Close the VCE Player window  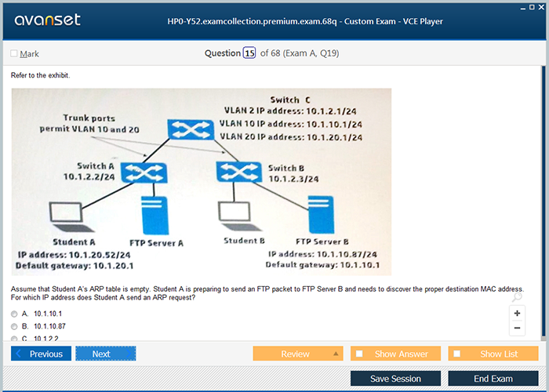click(x=541, y=7)
